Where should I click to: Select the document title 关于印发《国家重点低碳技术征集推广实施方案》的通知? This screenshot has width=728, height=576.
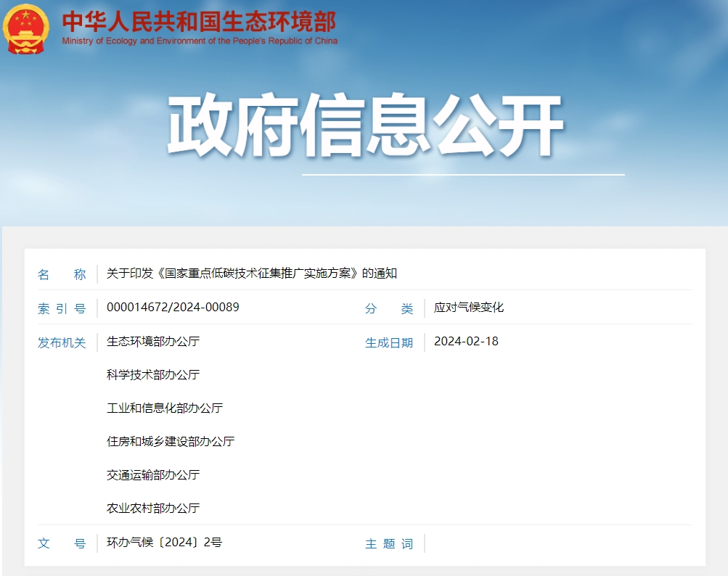(252, 273)
